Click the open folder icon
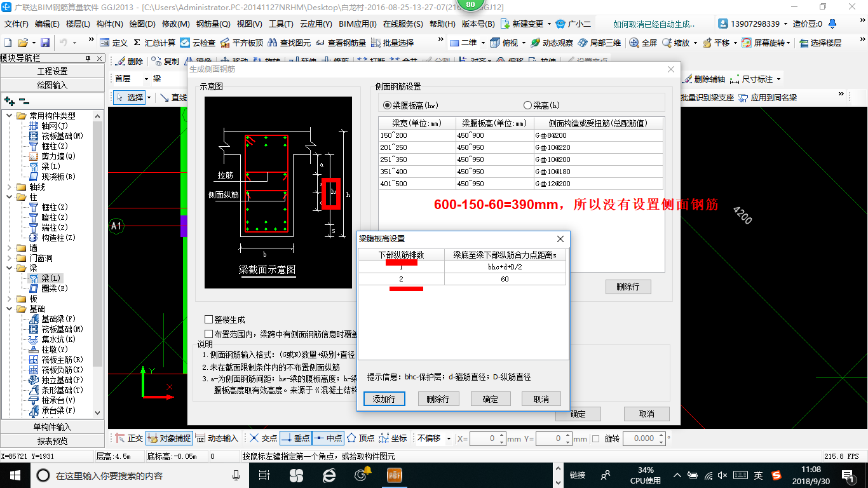 pos(22,43)
